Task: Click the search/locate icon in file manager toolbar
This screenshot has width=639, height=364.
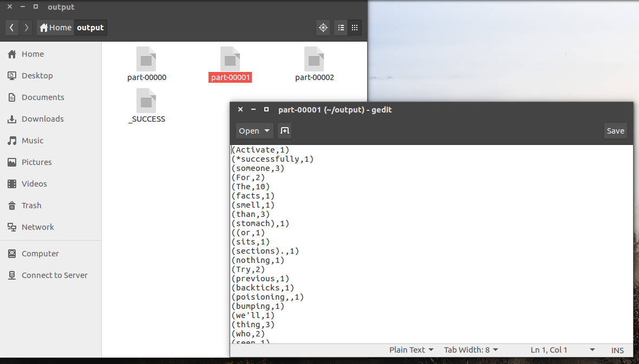Action: 323,28
